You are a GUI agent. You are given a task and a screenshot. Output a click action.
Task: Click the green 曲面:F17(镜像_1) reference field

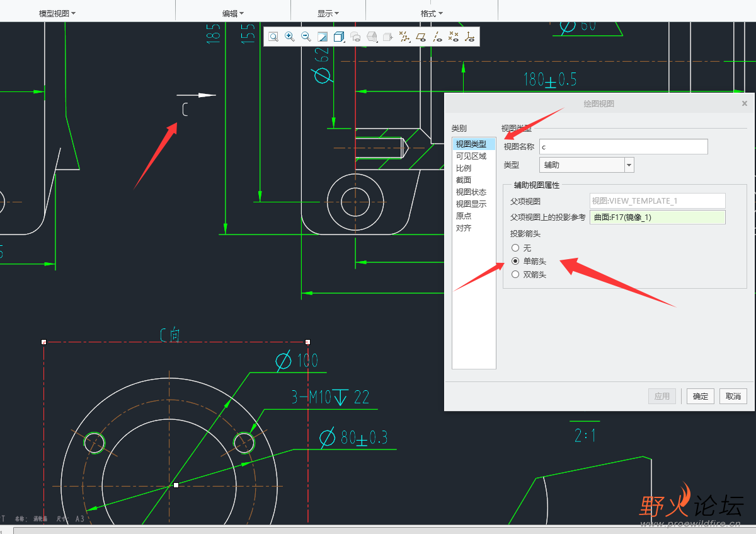click(x=657, y=217)
